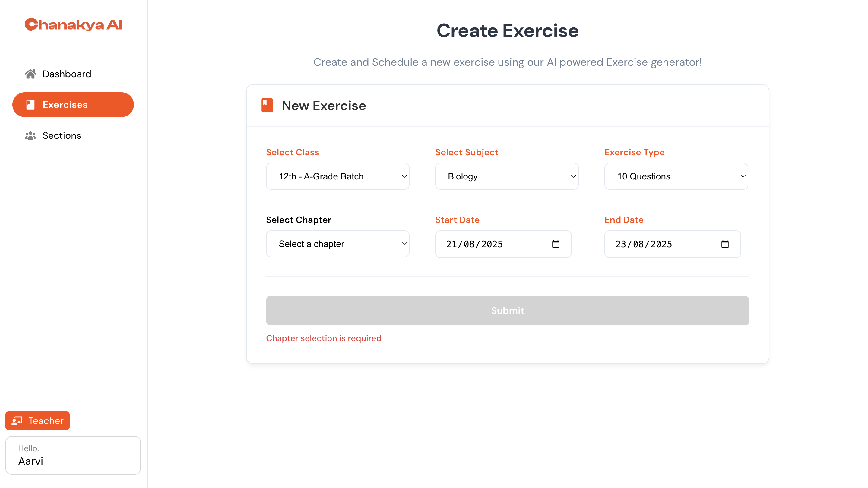Click the Exercises book icon in sidebar
868x488 pixels.
30,105
